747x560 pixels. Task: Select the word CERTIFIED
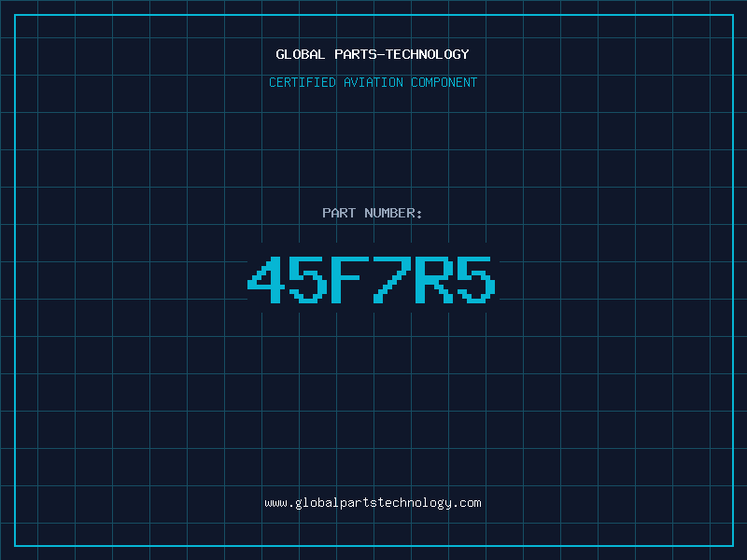click(x=303, y=82)
